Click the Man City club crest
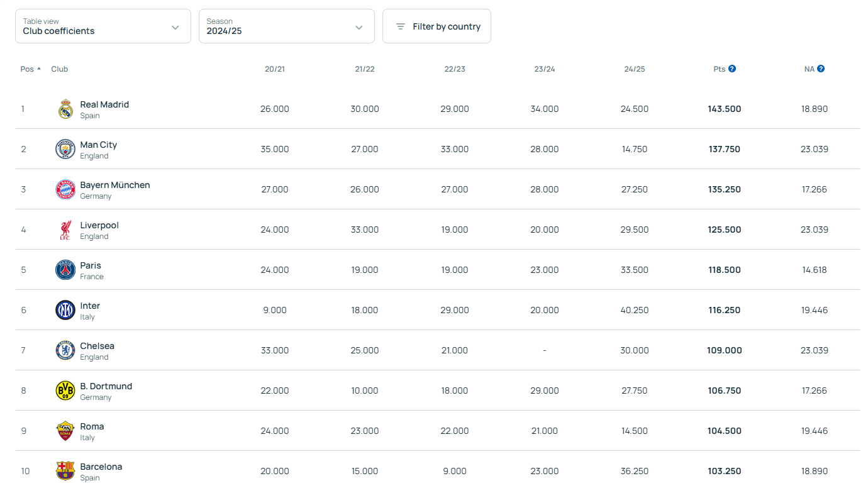The width and height of the screenshot is (868, 493). click(x=65, y=149)
